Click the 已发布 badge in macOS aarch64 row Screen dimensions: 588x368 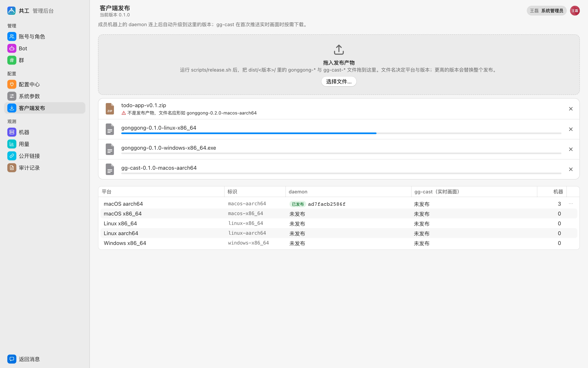point(298,204)
